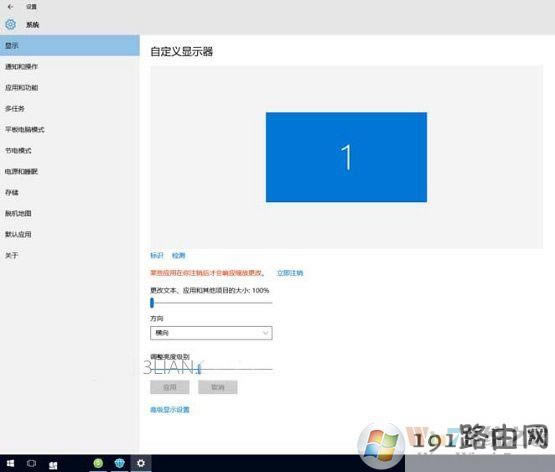Go to the 存储 section
The image size is (555, 472).
point(70,192)
